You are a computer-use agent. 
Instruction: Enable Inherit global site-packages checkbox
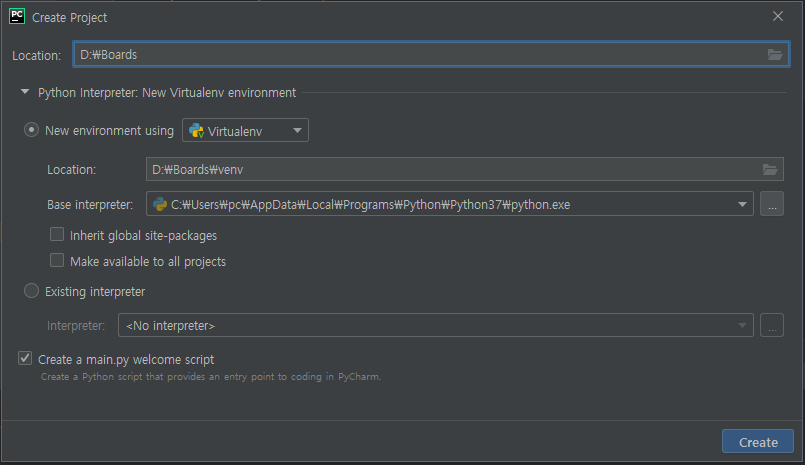click(x=57, y=235)
